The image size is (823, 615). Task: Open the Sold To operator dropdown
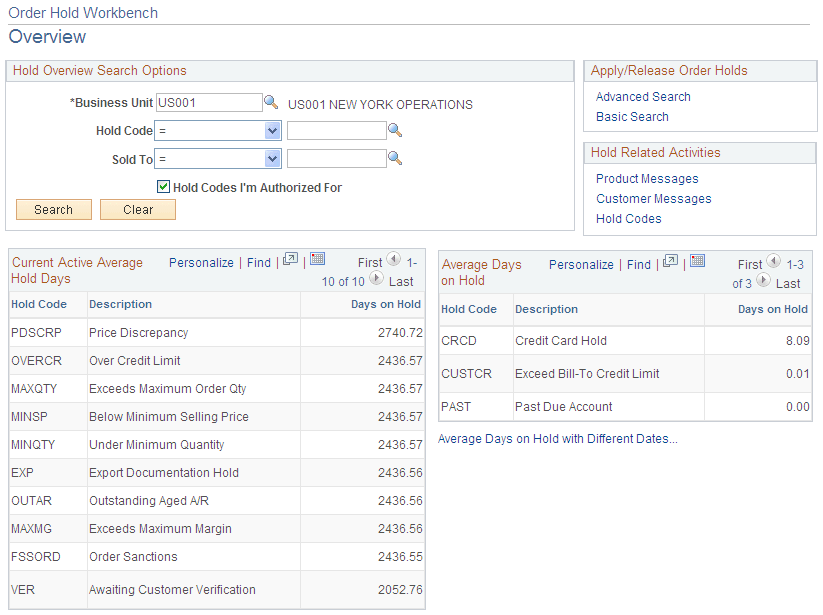pos(270,159)
